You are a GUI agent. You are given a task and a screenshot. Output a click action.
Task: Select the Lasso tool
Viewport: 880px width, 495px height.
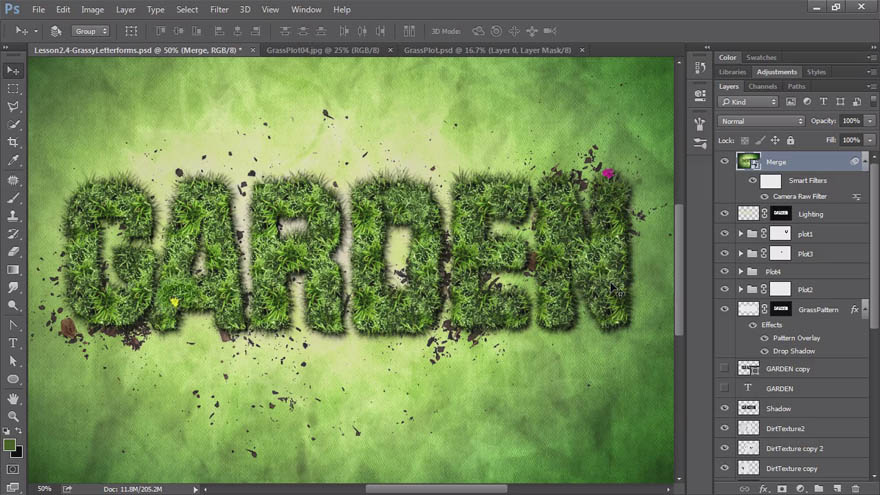(13, 107)
